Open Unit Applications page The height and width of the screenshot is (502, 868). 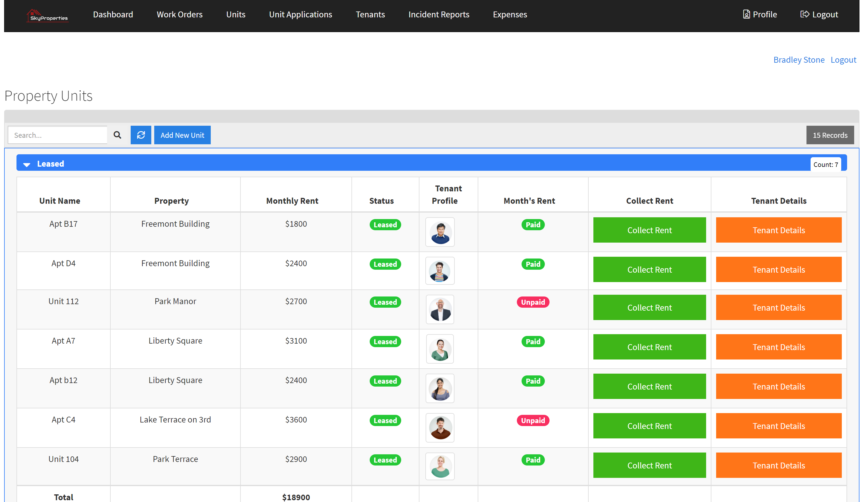tap(300, 14)
